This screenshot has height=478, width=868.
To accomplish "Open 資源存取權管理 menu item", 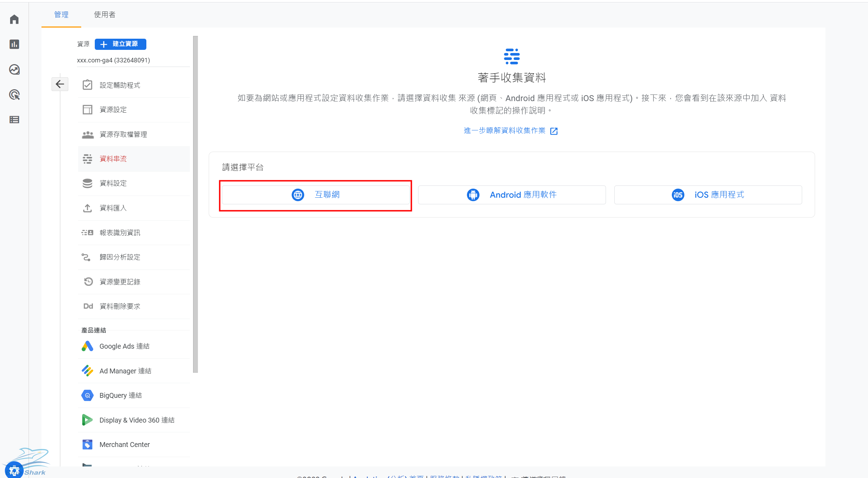I will (x=134, y=134).
